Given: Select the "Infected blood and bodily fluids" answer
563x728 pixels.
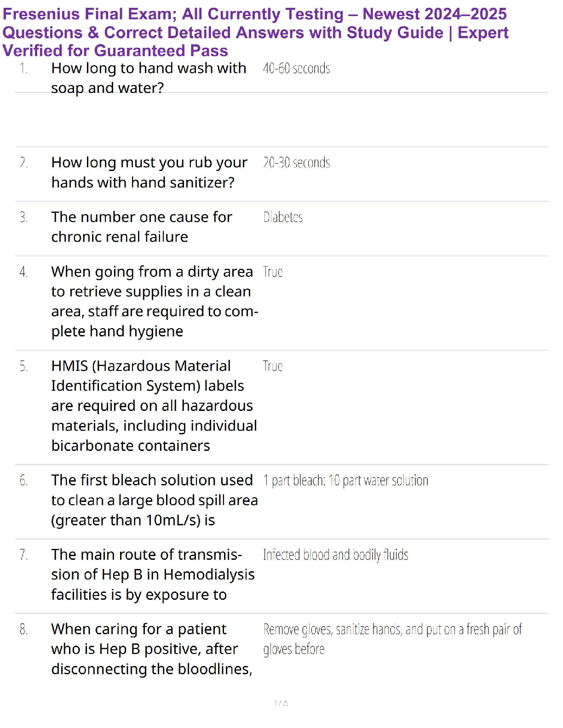Looking at the screenshot, I should click(x=335, y=555).
